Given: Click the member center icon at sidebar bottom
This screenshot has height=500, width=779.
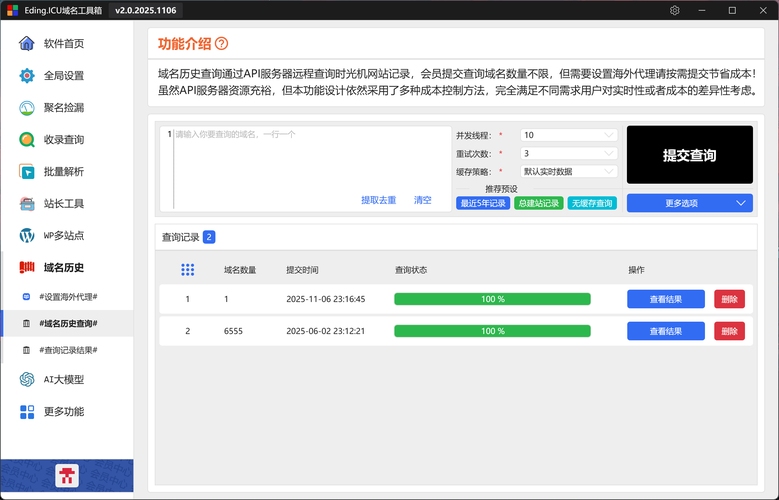Looking at the screenshot, I should coord(67,476).
